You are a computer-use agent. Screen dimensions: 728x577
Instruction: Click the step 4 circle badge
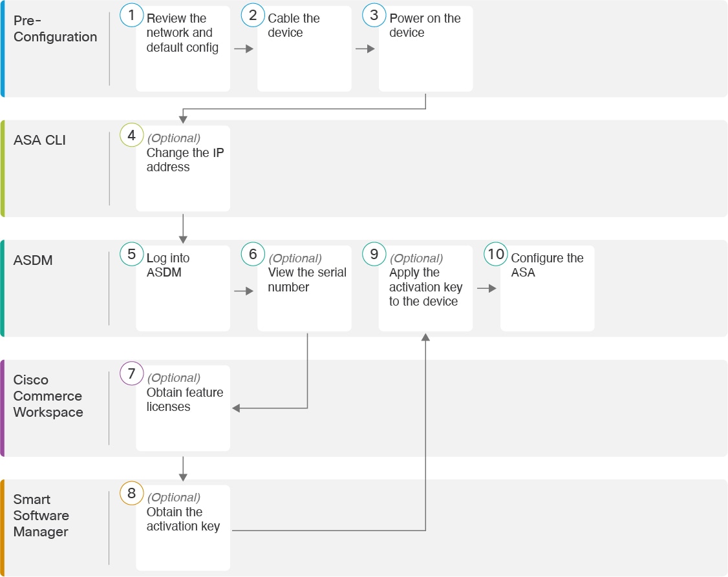131,135
